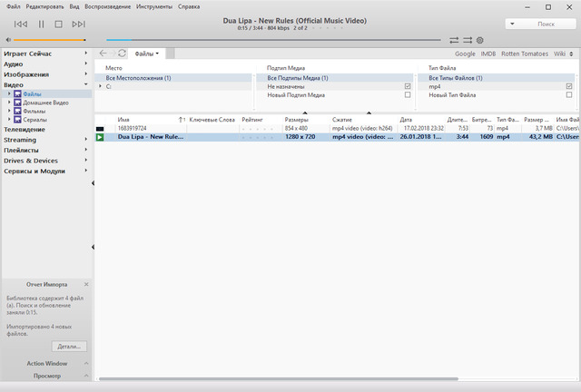Image resolution: width=581 pixels, height=392 pixels.
Task: Open the 'Воспроизведение' menu
Action: click(x=107, y=6)
